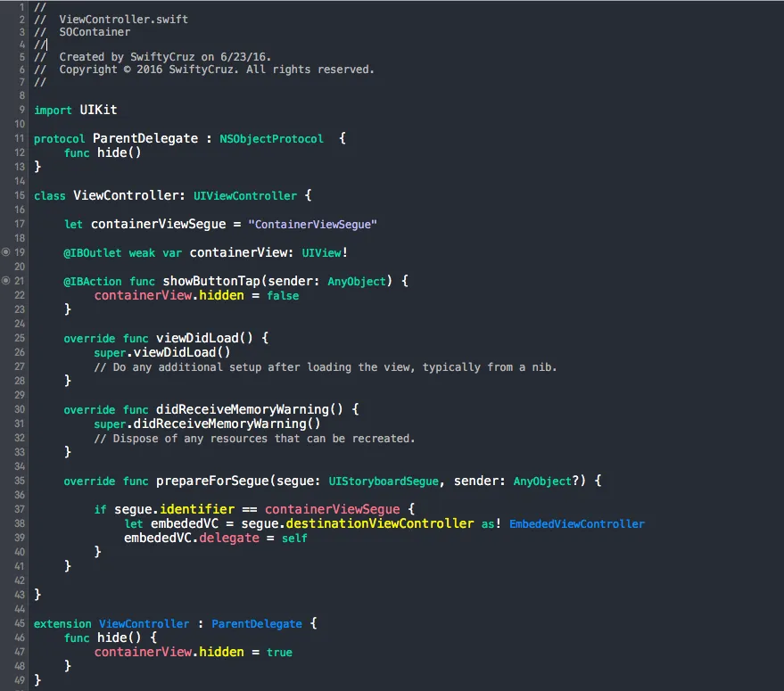
Task: Click 'didReceiveMemoryWarning()' in the override declaration
Action: pos(250,409)
